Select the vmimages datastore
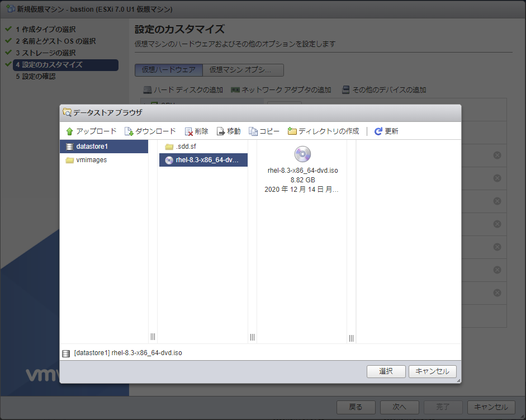The height and width of the screenshot is (420, 526). [104, 160]
